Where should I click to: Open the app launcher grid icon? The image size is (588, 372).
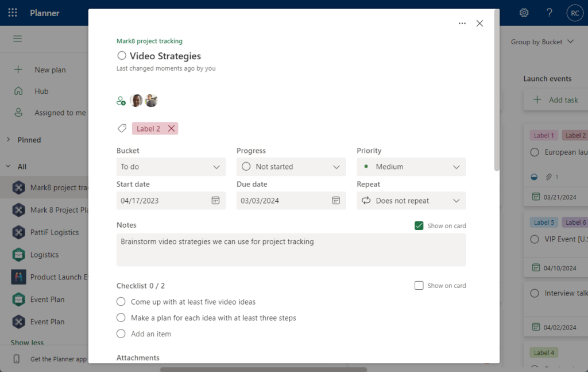tap(13, 13)
